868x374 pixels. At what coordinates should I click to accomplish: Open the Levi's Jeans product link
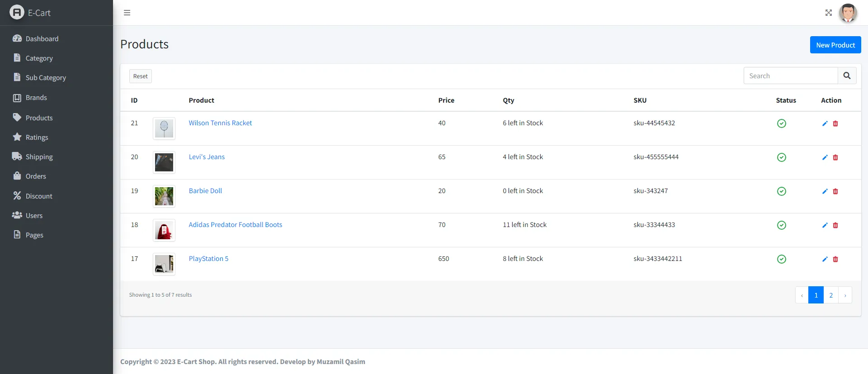click(207, 157)
